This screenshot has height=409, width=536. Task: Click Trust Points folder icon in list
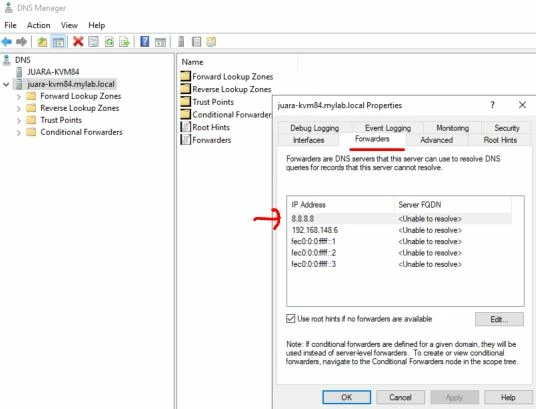pos(185,101)
